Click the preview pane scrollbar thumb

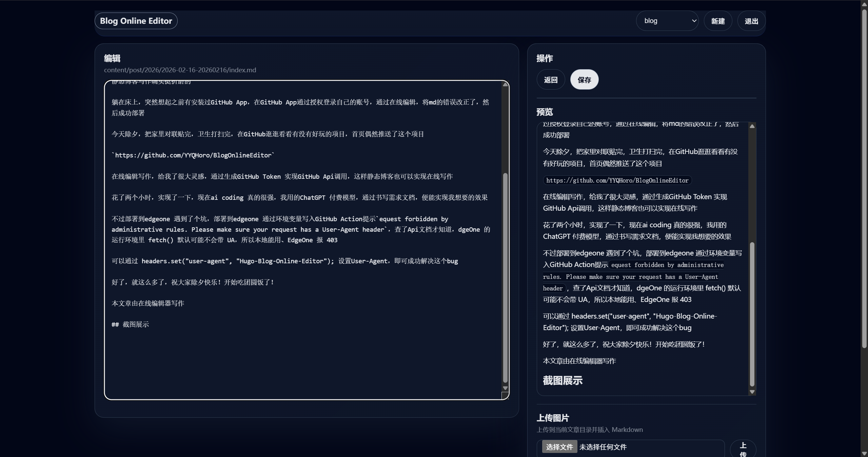(x=752, y=314)
